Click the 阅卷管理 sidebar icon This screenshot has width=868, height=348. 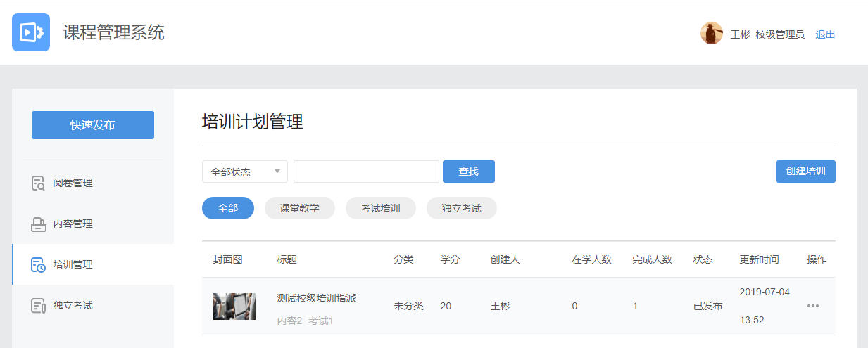[38, 183]
